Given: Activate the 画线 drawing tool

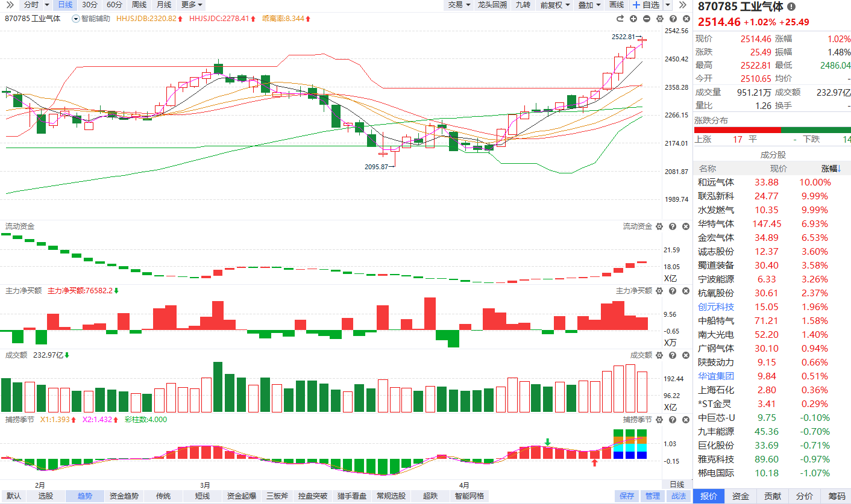Looking at the screenshot, I should coord(617,5).
